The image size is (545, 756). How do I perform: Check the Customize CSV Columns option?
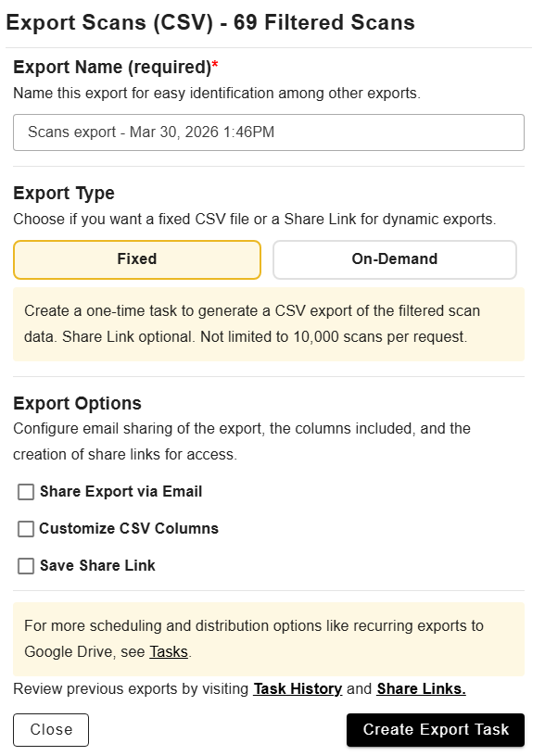tap(26, 529)
